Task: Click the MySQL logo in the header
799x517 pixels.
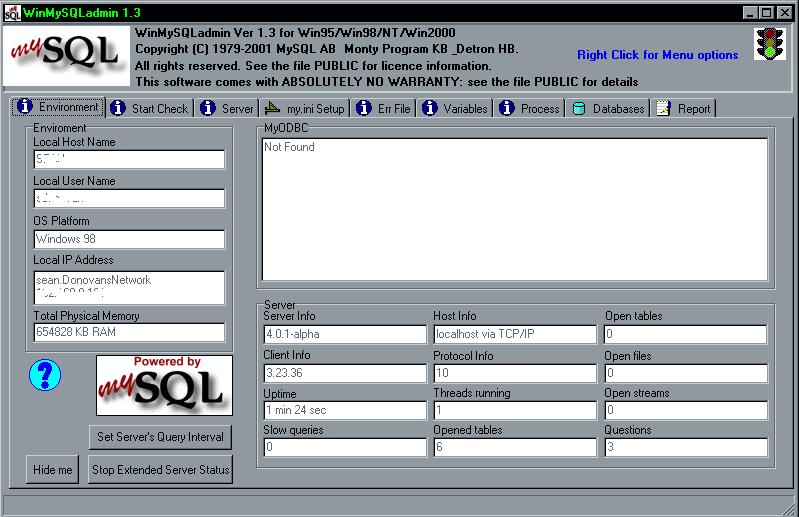Action: click(x=66, y=56)
